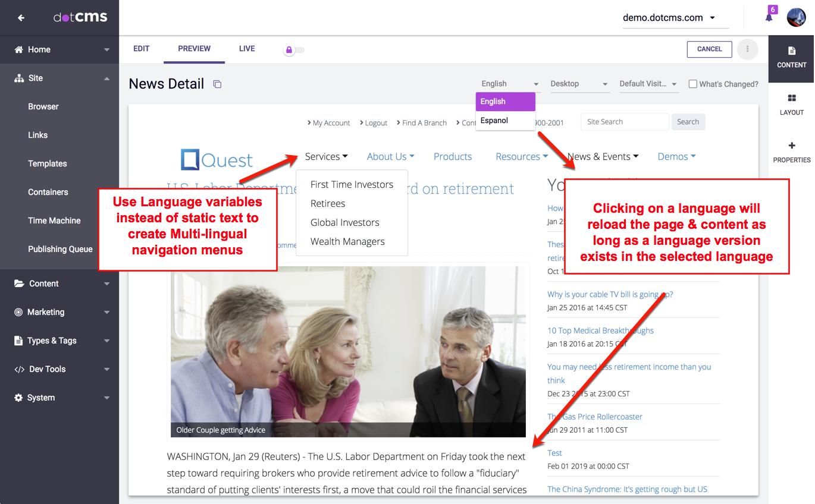Click the back arrow beside dotCMS logo
Viewport: 815px width, 504px height.
21,18
